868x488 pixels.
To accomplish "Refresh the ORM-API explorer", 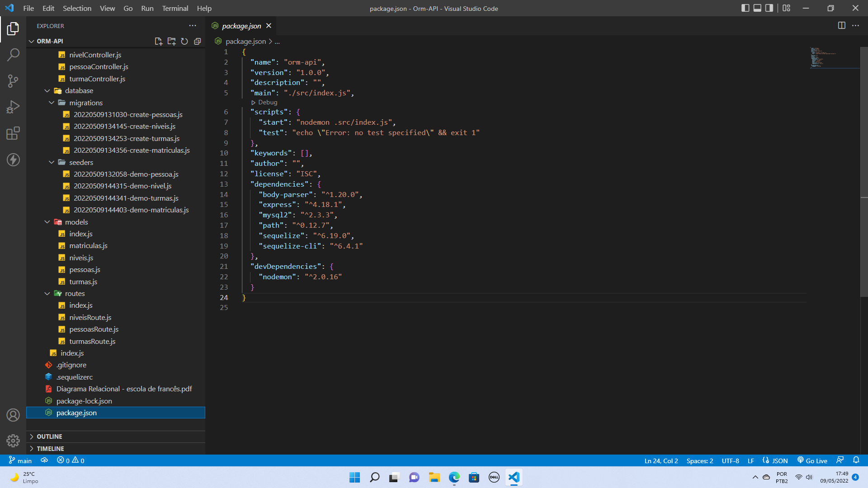I will pos(184,41).
